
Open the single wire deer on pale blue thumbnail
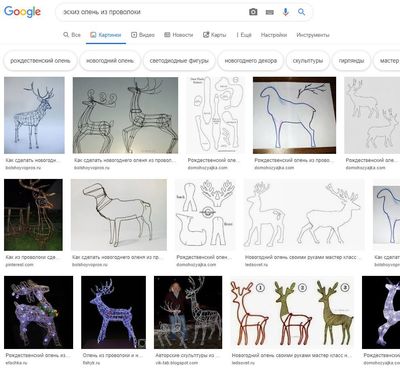pyautogui.click(x=34, y=115)
